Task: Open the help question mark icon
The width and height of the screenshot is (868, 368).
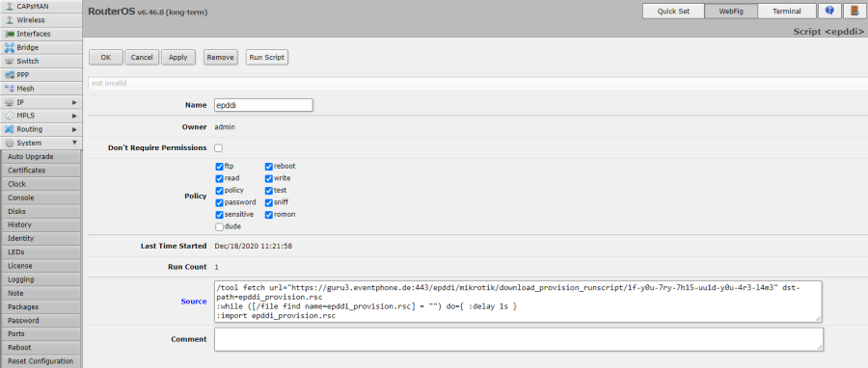Action: tap(828, 11)
